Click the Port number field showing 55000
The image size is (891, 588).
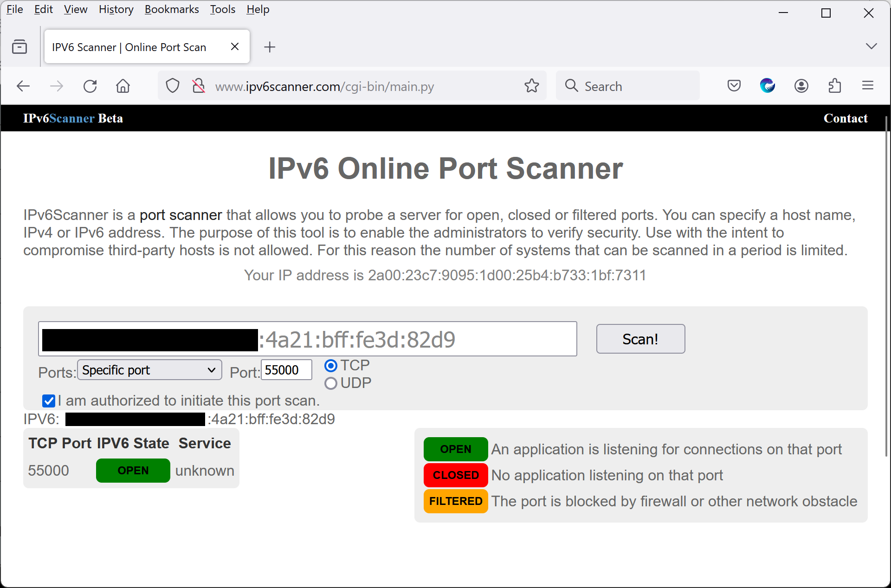pyautogui.click(x=286, y=370)
